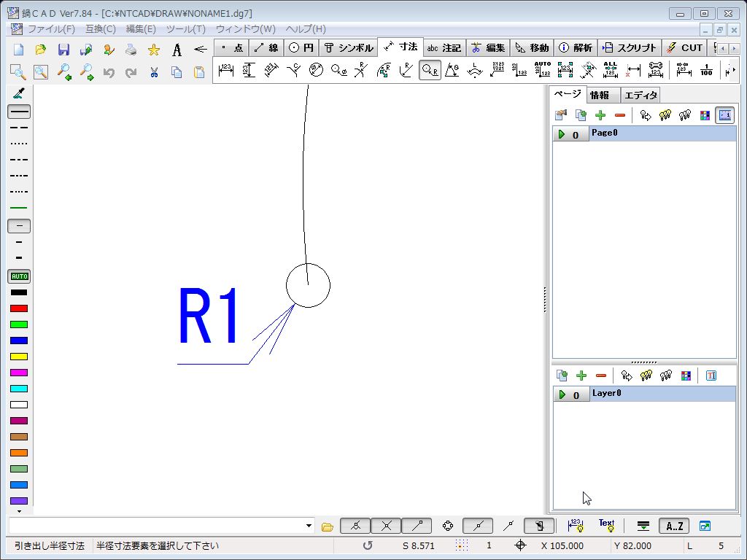The width and height of the screenshot is (747, 560).
Task: Click the 1/100 scale dimension icon
Action: [x=706, y=70]
